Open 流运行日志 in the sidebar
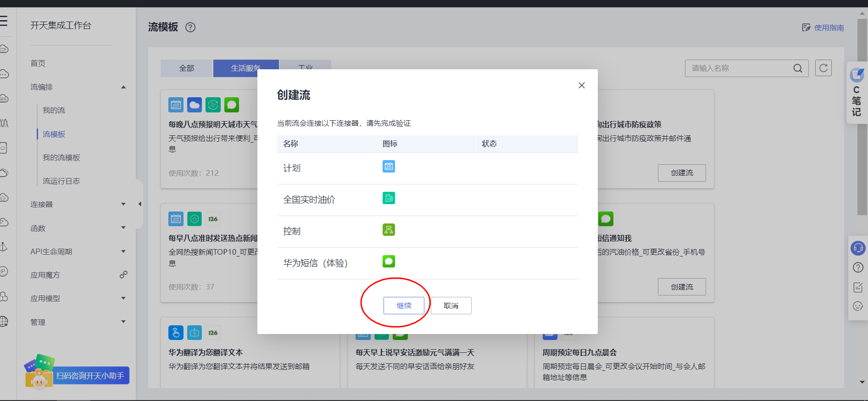868x401 pixels. (61, 181)
